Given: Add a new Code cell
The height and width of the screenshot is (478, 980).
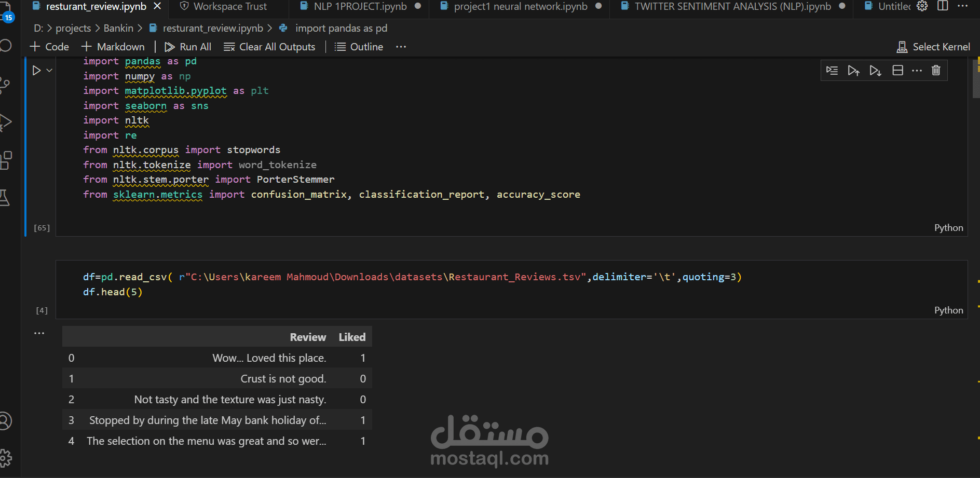Looking at the screenshot, I should click(x=49, y=47).
